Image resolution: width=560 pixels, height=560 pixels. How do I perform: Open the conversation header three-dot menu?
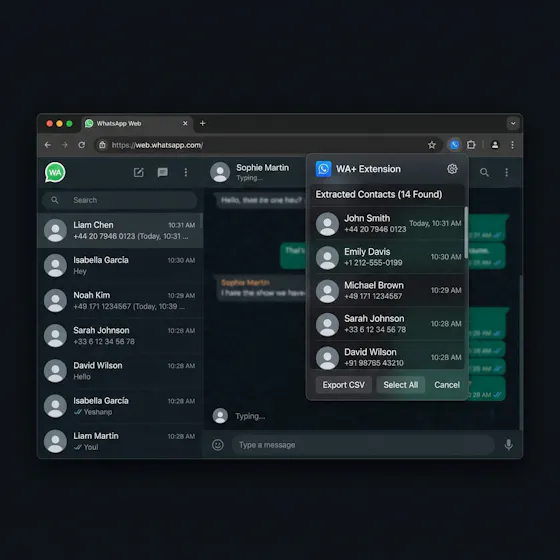coord(506,172)
